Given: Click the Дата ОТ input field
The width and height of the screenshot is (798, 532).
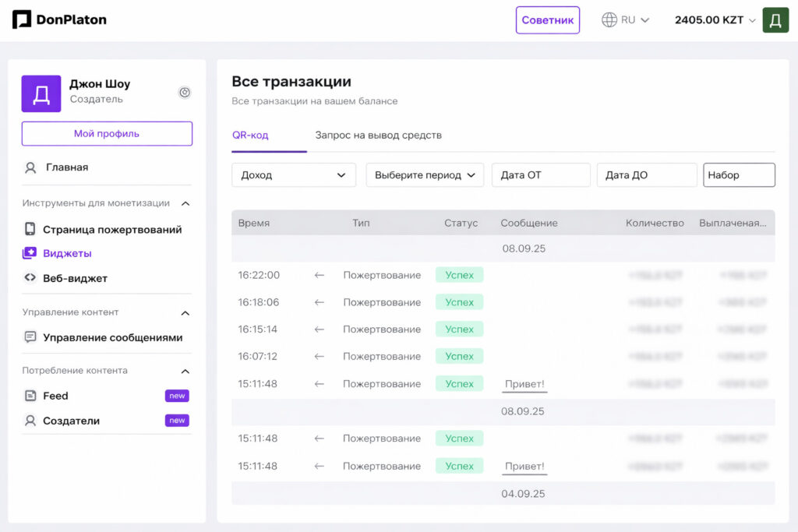Looking at the screenshot, I should 541,174.
